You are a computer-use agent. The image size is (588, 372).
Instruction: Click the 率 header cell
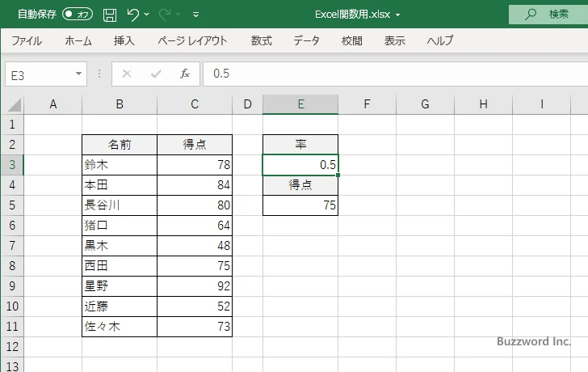[300, 145]
